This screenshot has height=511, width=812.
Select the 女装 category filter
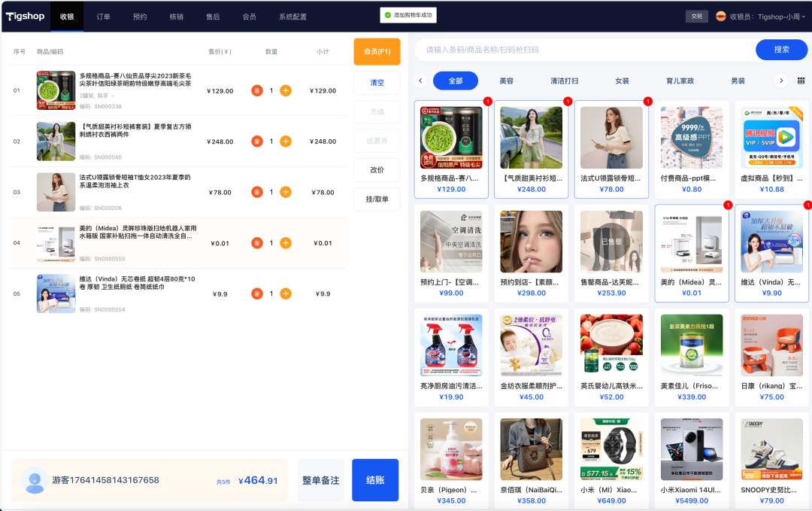pos(622,81)
